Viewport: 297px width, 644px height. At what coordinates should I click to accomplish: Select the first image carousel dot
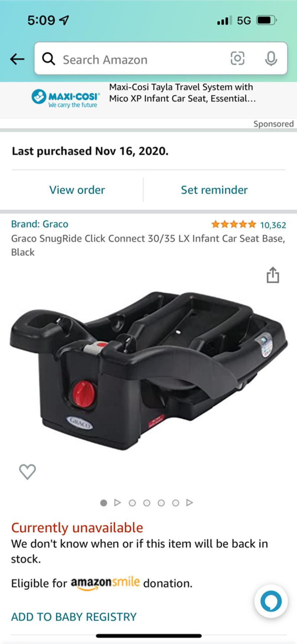point(104,503)
